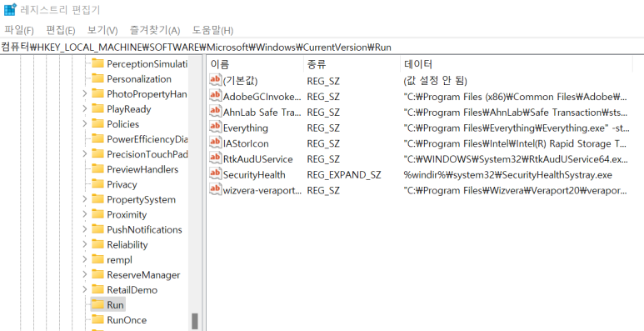Click the Proximity folder icon

pos(97,214)
